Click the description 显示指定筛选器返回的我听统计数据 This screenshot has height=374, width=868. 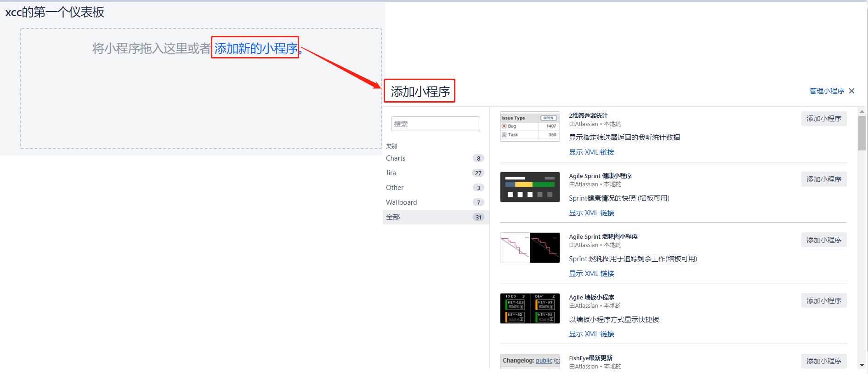(x=624, y=138)
